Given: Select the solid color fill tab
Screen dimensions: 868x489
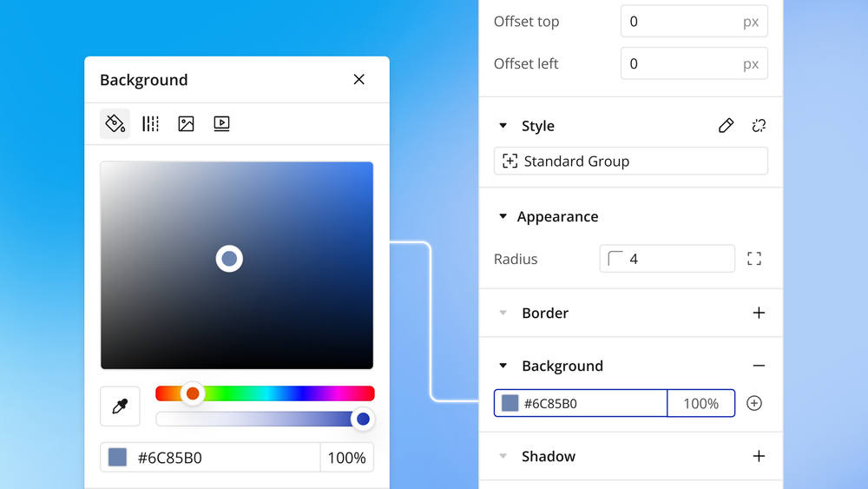Looking at the screenshot, I should coord(115,123).
